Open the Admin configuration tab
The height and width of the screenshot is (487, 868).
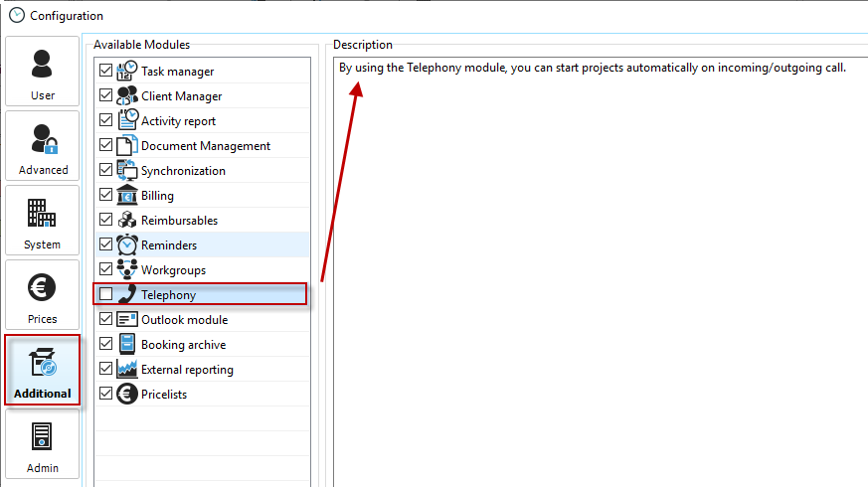[x=43, y=444]
